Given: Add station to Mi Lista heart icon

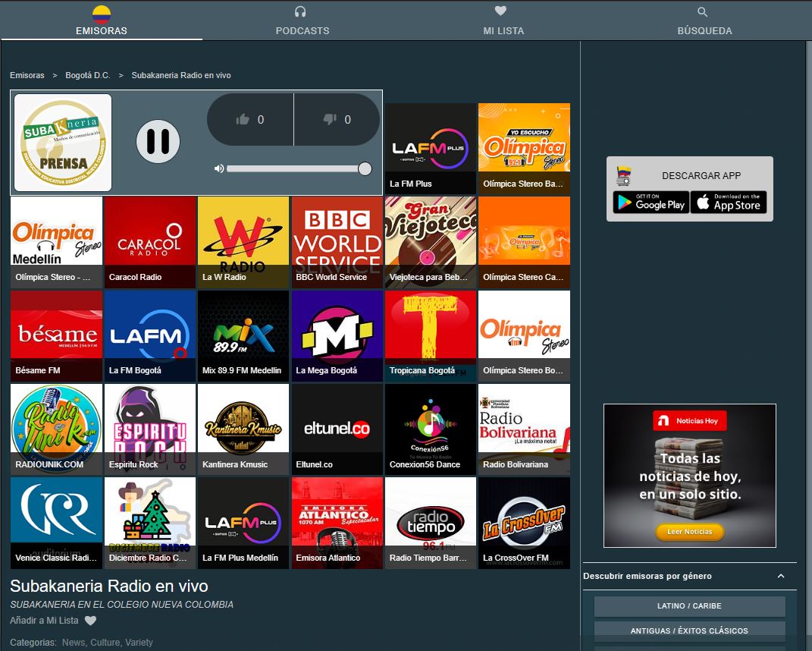Looking at the screenshot, I should coord(90,621).
